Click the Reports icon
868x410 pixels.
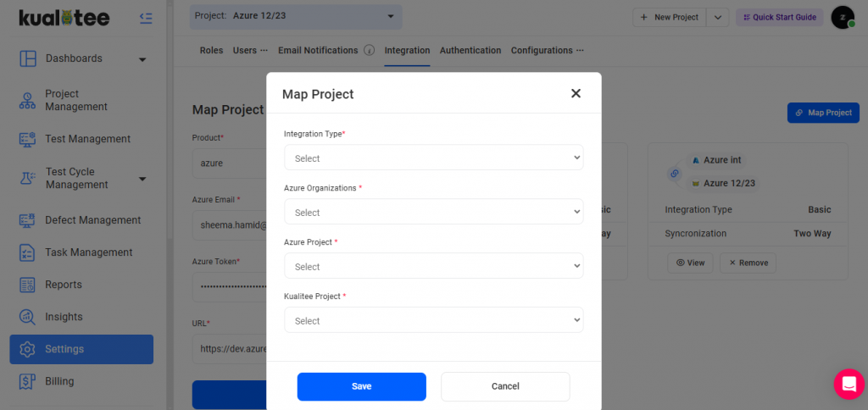pos(28,285)
